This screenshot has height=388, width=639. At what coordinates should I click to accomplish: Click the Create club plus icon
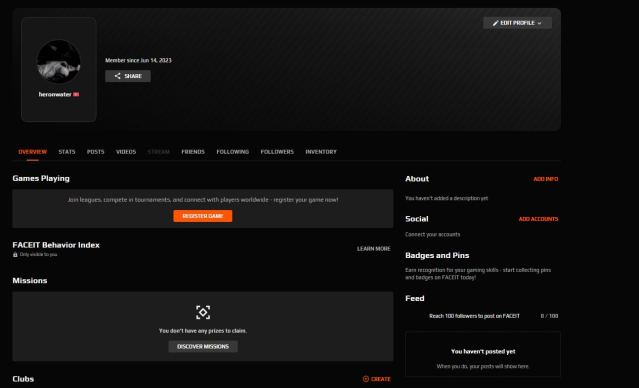[x=366, y=379]
